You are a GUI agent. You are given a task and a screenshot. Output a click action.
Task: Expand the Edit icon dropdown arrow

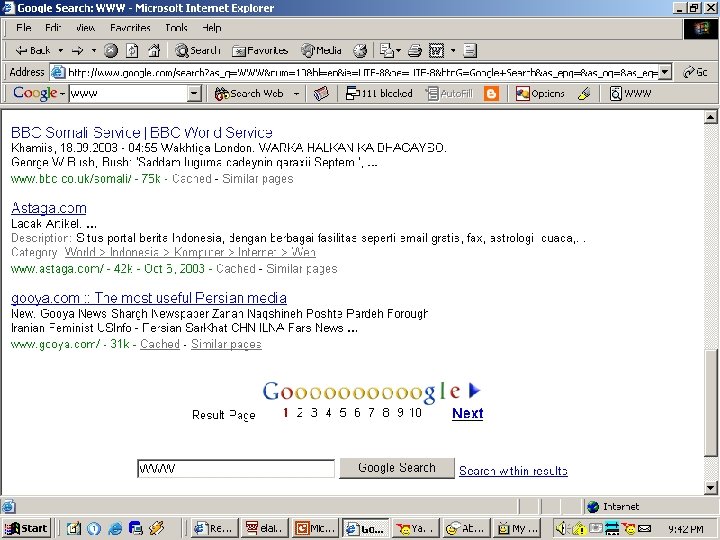tap(453, 51)
